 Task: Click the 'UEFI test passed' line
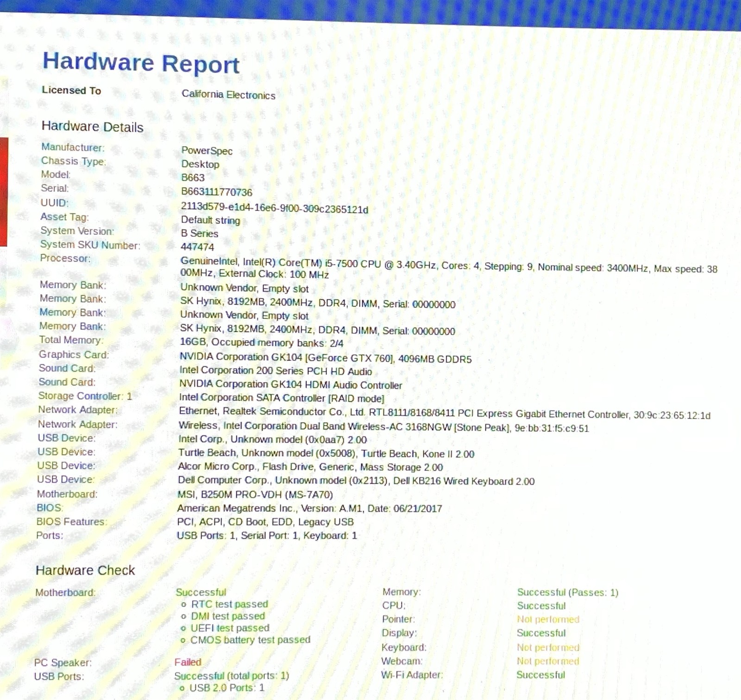230,628
